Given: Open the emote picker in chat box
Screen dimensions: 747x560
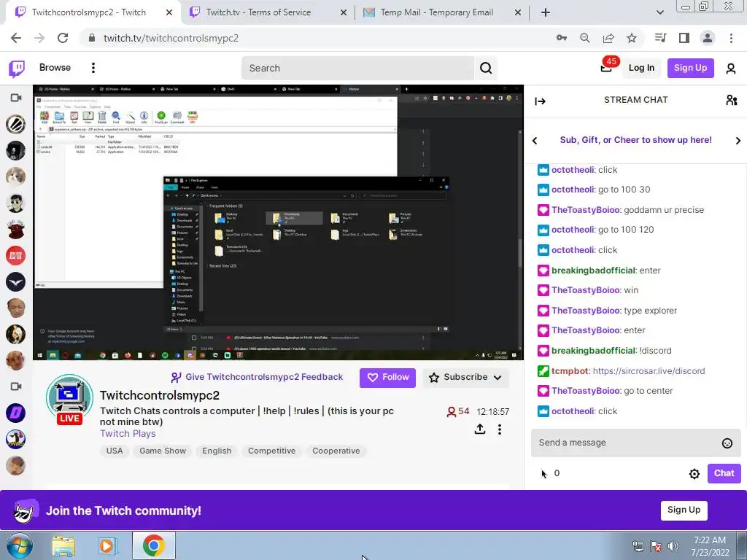Looking at the screenshot, I should click(727, 443).
